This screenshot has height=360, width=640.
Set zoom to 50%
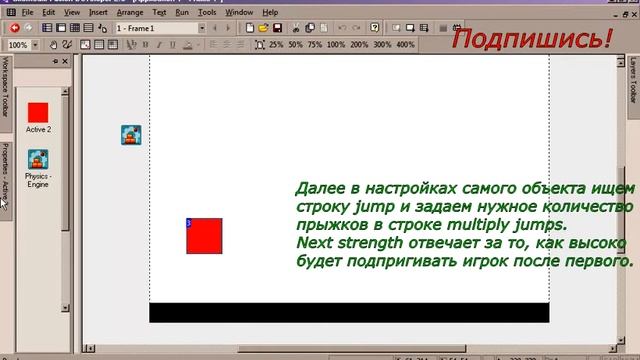(296, 44)
